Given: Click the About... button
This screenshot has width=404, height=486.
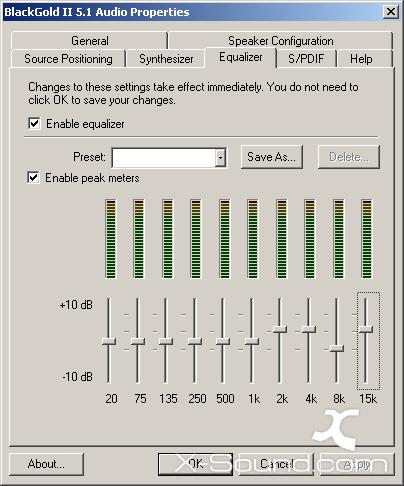Looking at the screenshot, I should pos(46,464).
